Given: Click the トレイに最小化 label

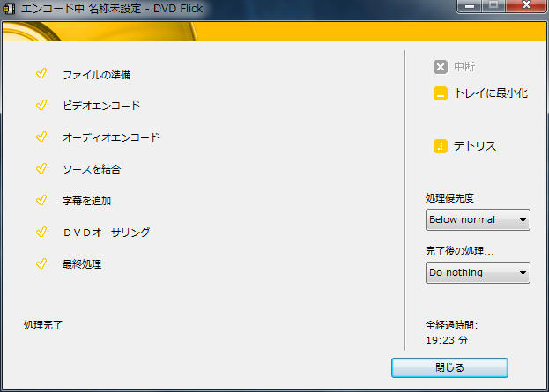Looking at the screenshot, I should tap(491, 93).
